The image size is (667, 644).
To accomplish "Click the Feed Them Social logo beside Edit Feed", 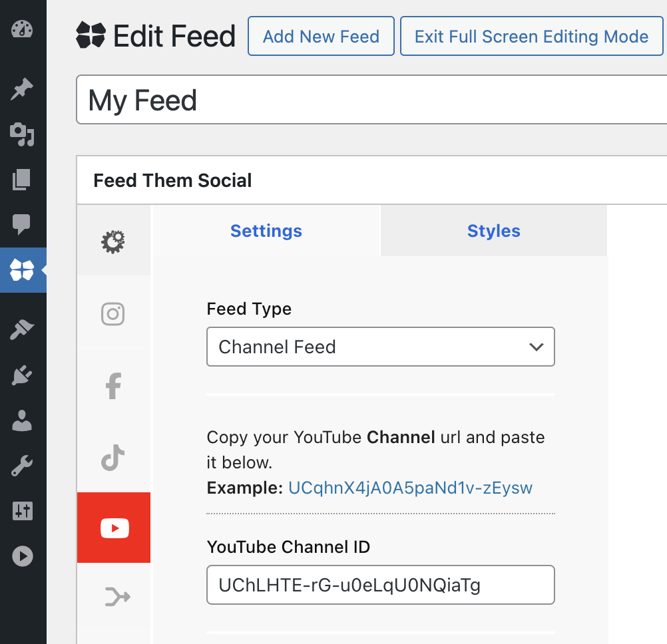I will pyautogui.click(x=91, y=35).
